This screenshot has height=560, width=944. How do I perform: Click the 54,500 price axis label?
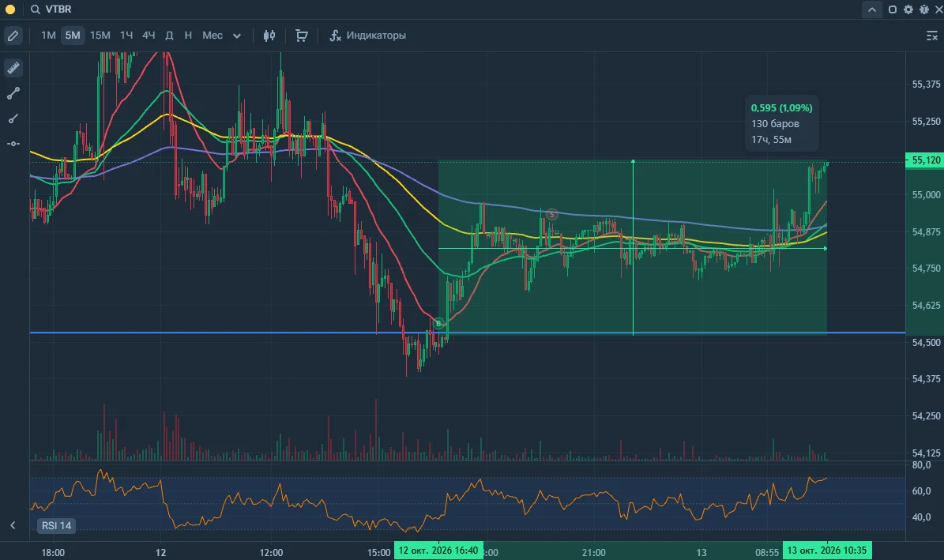coord(926,342)
